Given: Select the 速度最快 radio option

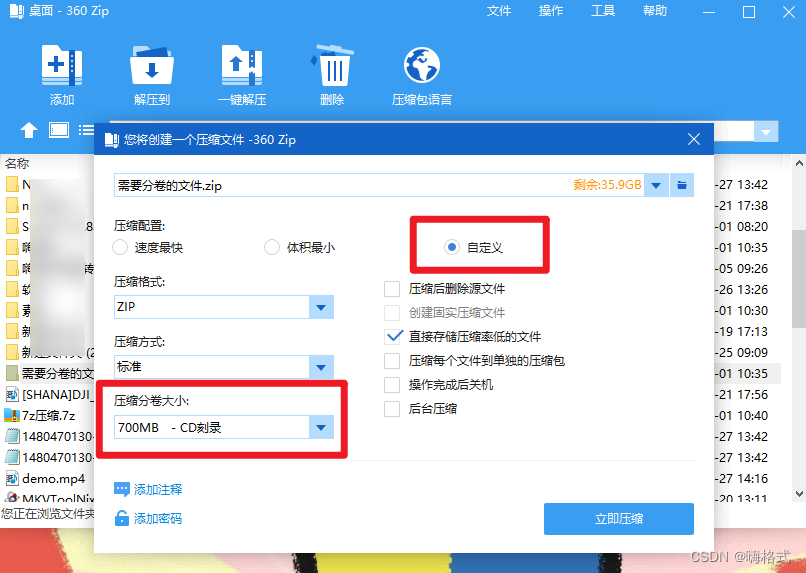Looking at the screenshot, I should [x=120, y=248].
